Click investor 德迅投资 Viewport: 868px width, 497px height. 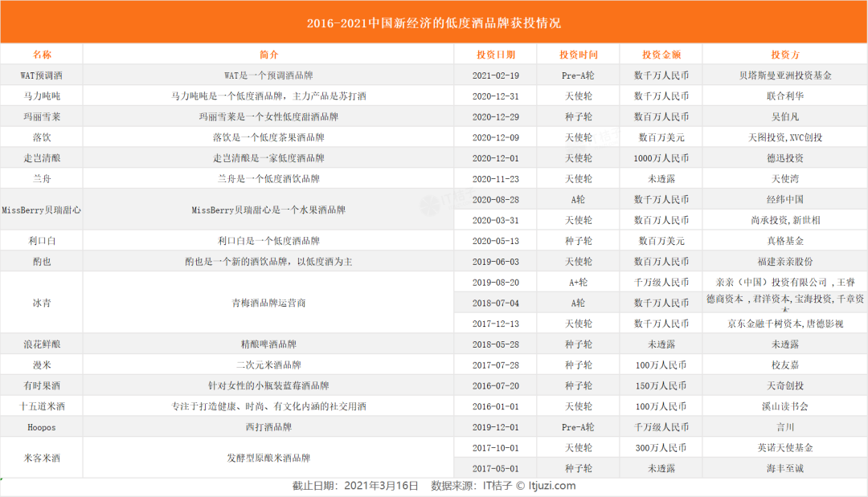click(785, 158)
